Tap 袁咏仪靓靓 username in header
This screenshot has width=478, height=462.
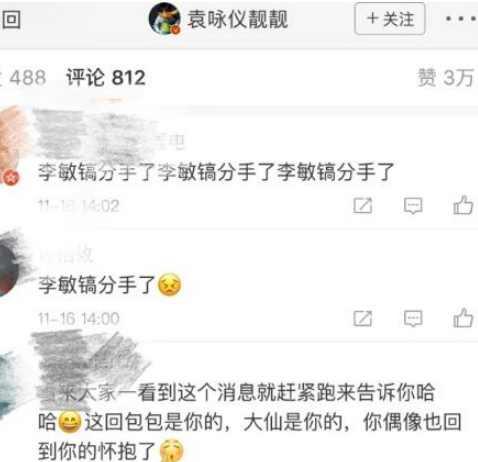[x=237, y=19]
